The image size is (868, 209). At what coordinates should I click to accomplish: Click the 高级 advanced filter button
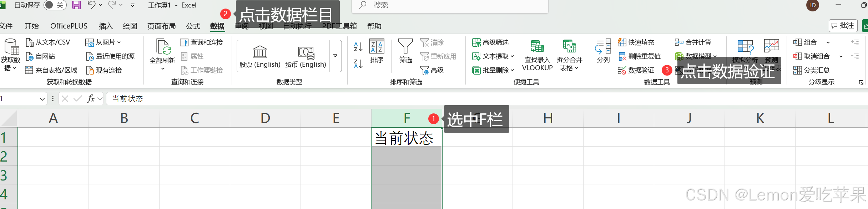(x=432, y=70)
